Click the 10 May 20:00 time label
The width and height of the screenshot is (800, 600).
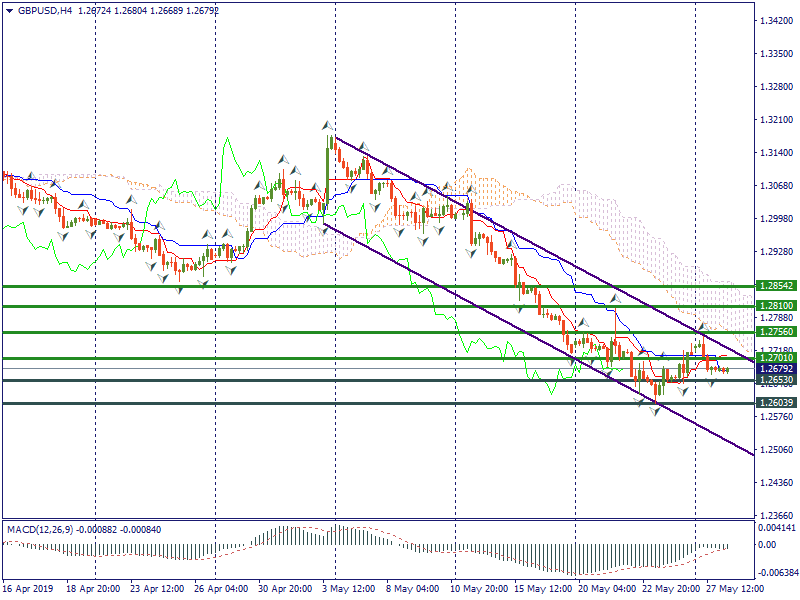click(x=480, y=590)
